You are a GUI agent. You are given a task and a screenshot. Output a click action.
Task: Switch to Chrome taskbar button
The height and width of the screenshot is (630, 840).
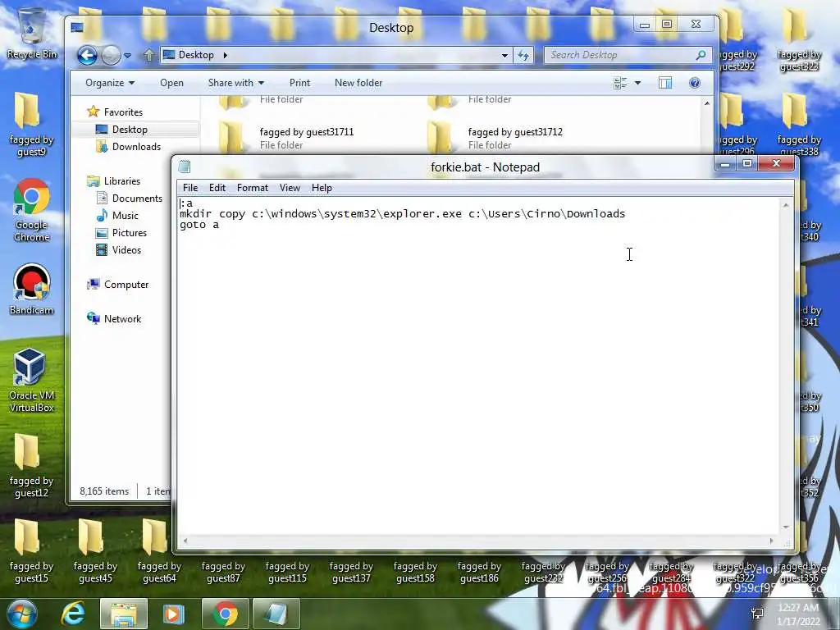pos(225,614)
